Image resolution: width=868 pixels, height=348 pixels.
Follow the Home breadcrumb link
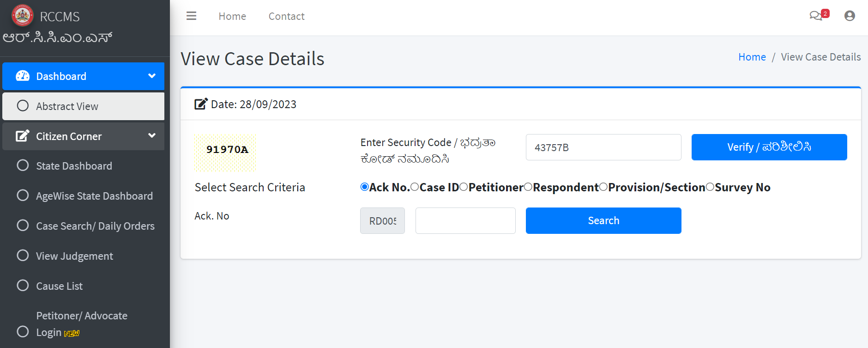tap(752, 57)
